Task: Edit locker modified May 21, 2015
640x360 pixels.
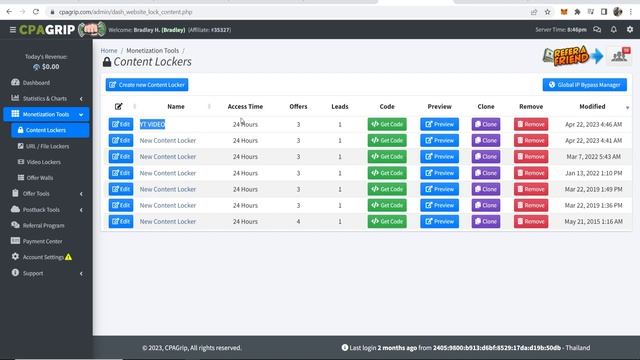Action: coord(121,222)
